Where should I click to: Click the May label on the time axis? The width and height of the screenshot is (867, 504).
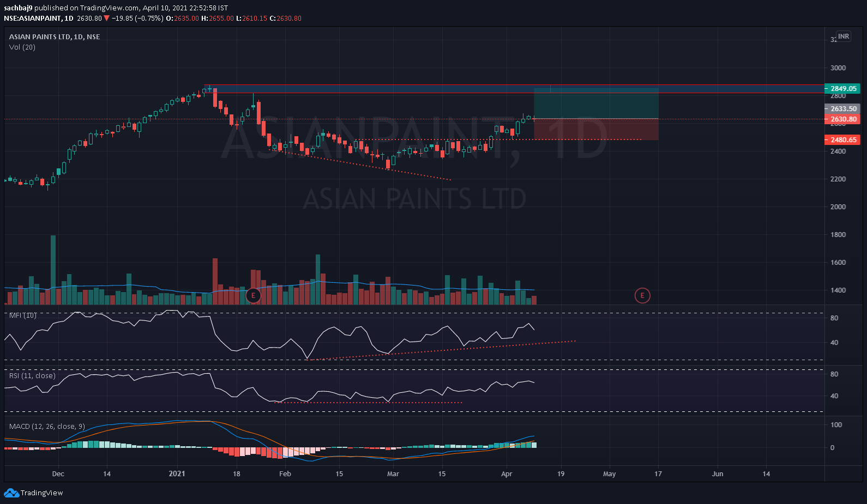tap(610, 474)
